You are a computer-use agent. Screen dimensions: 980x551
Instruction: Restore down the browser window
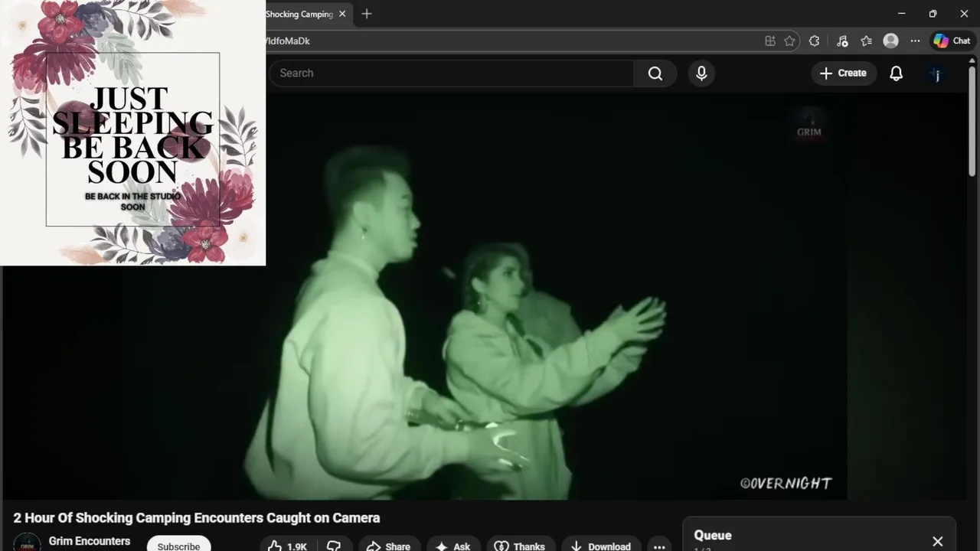tap(933, 14)
